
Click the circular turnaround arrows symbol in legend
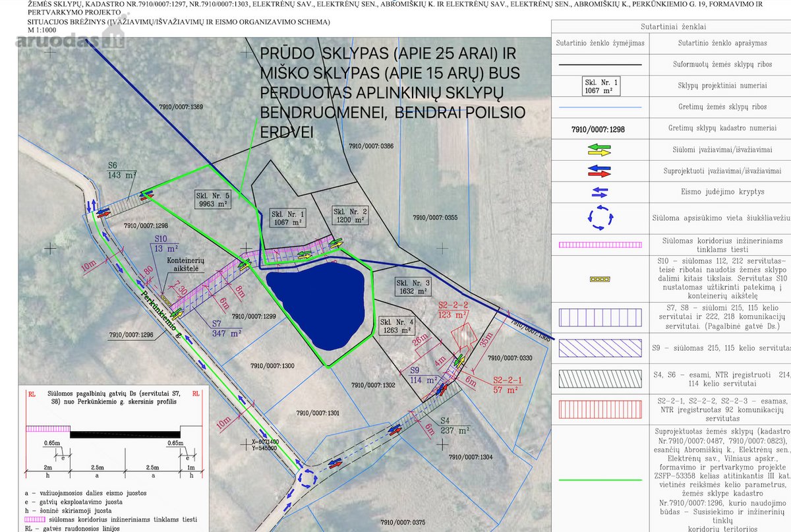coord(599,217)
